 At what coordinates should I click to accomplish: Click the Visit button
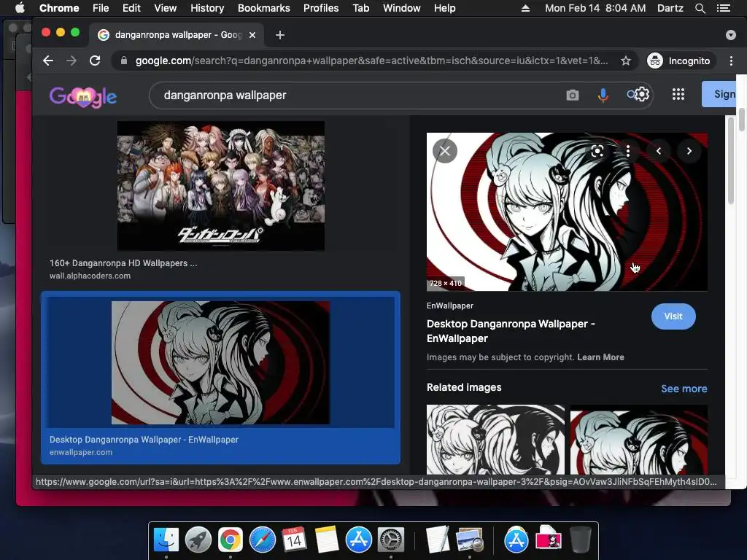click(x=673, y=316)
